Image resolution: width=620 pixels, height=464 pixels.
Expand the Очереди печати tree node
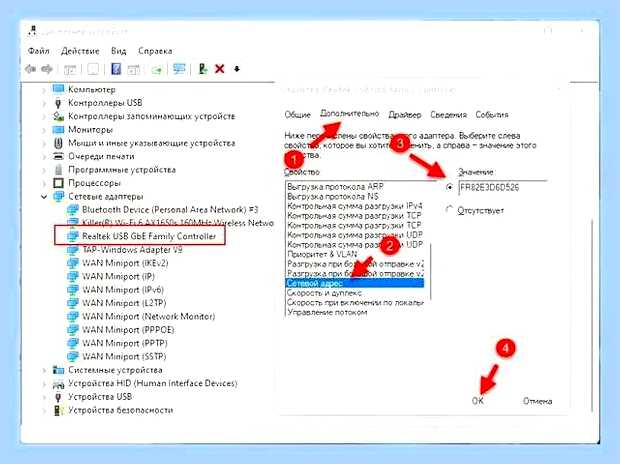(44, 157)
